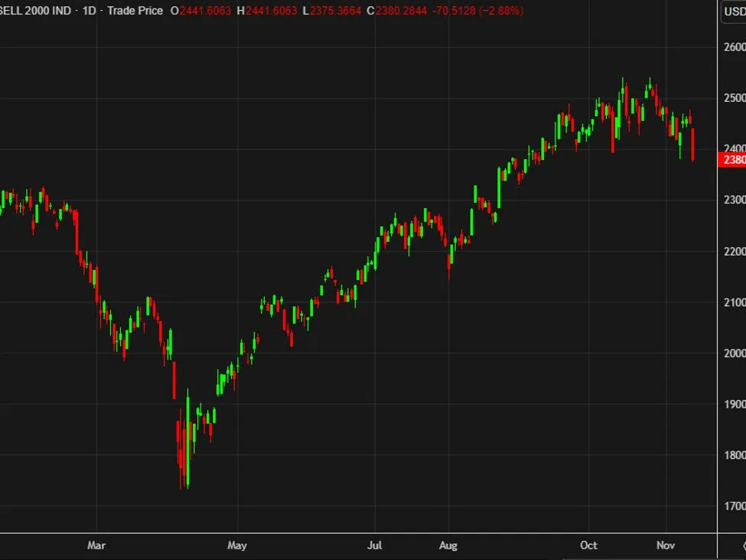Click the 1700 price axis label
Image resolution: width=746 pixels, height=560 pixels.
734,506
